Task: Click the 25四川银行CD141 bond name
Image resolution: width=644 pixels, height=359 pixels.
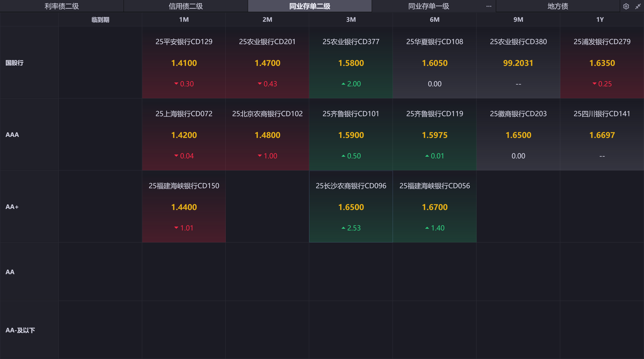Action: (x=602, y=114)
